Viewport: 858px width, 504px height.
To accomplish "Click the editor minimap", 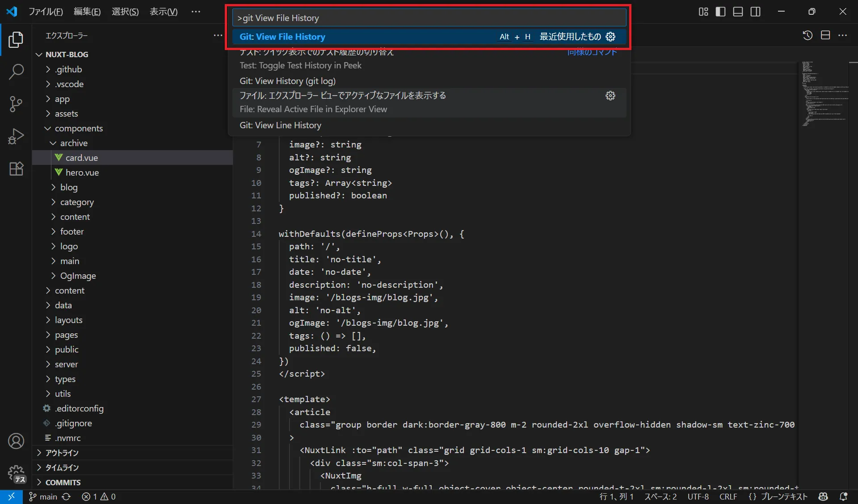I will click(825, 94).
